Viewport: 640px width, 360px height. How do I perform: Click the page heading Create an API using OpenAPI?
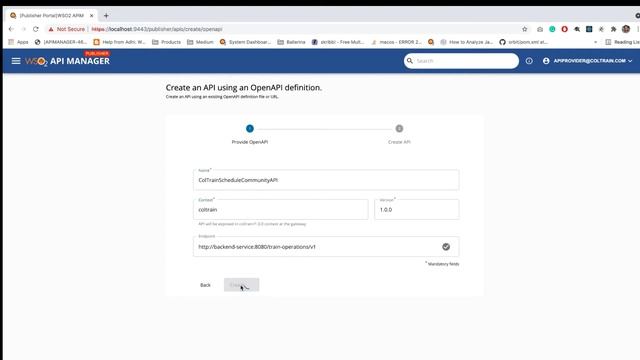click(244, 87)
